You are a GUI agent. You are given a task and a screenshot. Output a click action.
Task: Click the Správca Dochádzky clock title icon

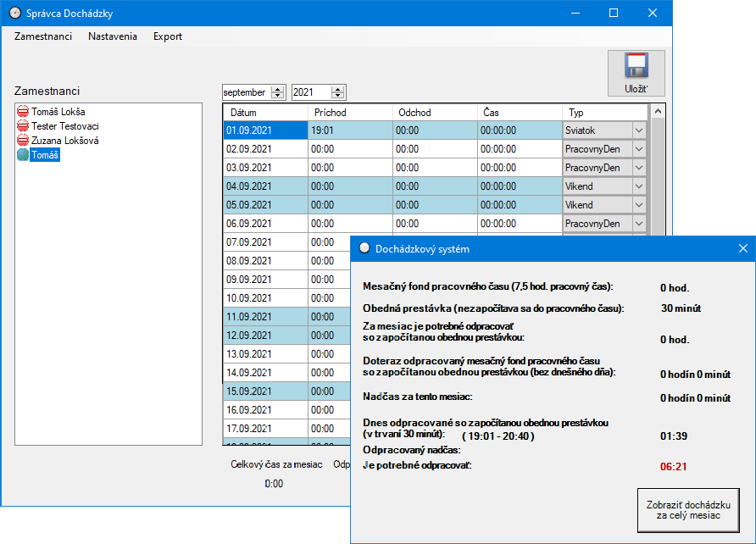(x=15, y=13)
